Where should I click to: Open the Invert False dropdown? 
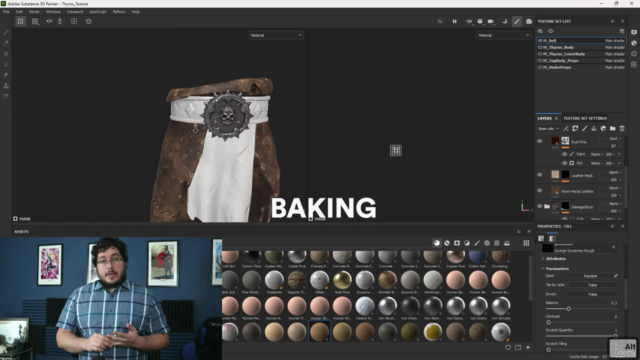point(593,294)
